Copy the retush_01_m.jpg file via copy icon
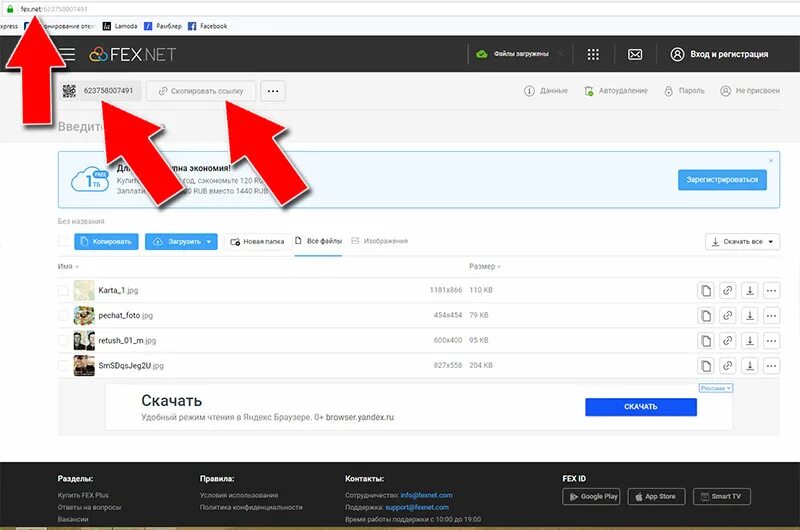 706,340
